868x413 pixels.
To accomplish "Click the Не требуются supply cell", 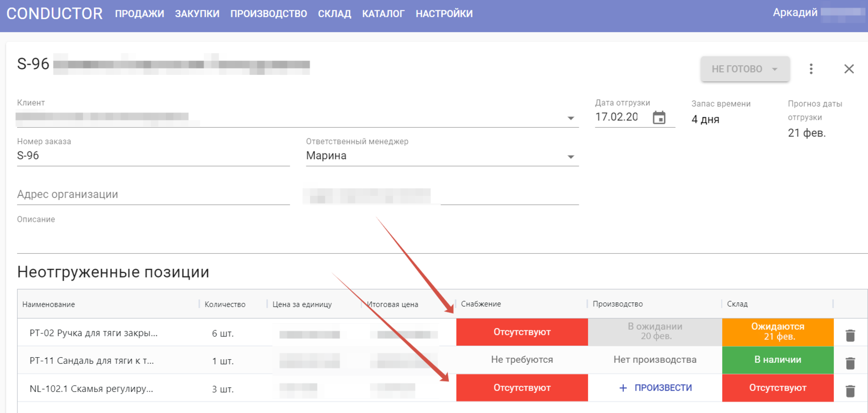I will tap(522, 360).
